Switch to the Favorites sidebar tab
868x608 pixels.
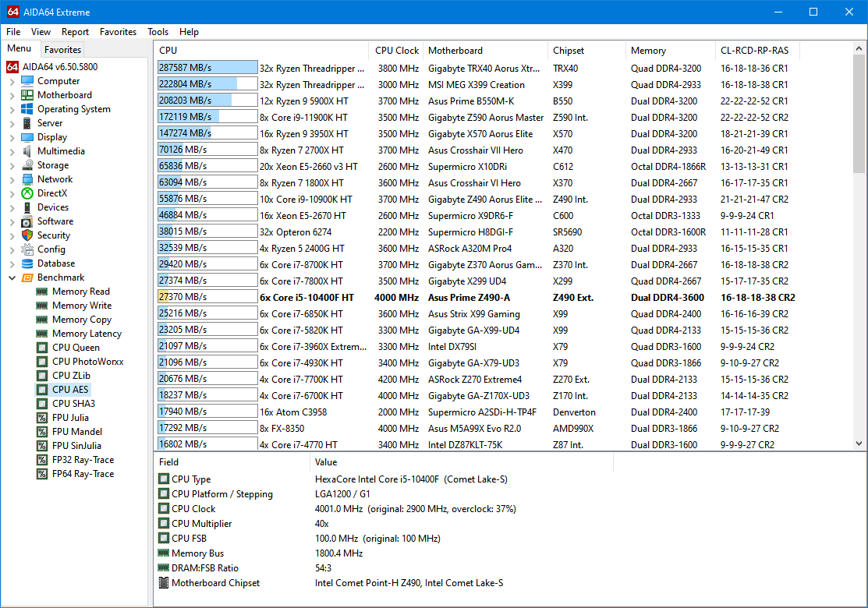tap(62, 50)
